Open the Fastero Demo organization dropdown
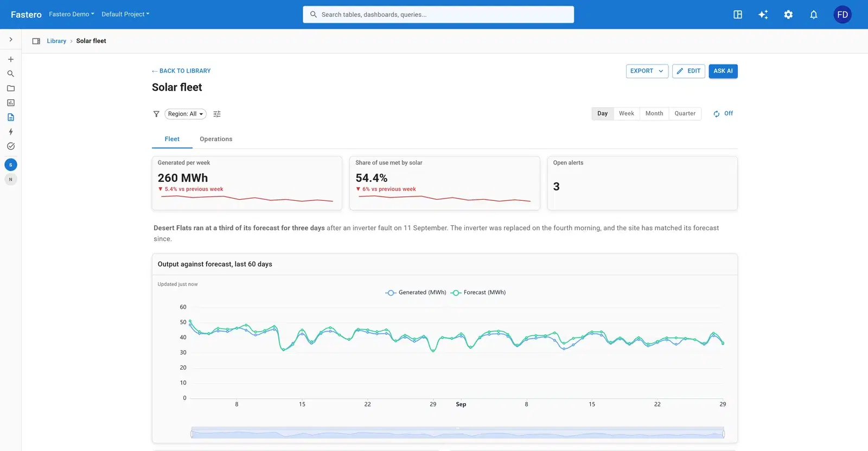Image resolution: width=868 pixels, height=451 pixels. tap(72, 14)
